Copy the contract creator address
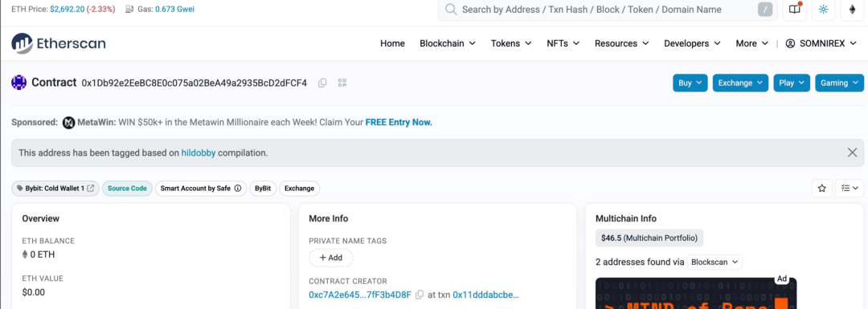The width and height of the screenshot is (868, 309). tap(420, 295)
